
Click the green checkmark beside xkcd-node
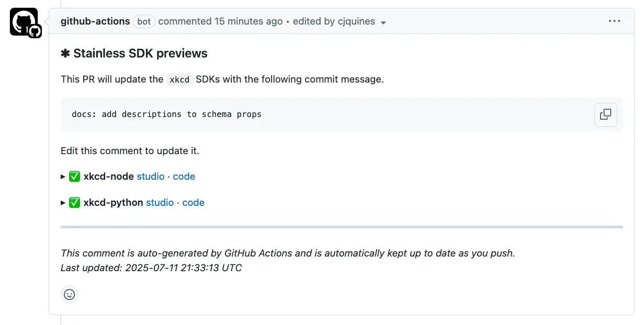click(x=74, y=176)
